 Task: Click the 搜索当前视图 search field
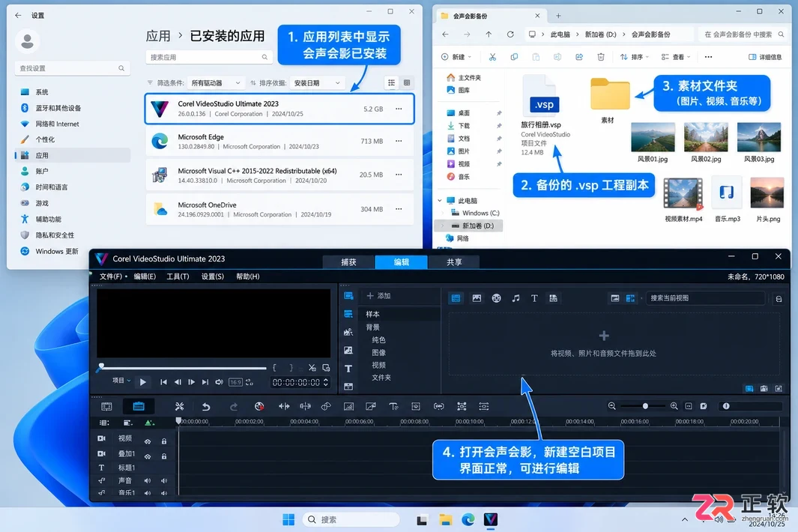pos(705,298)
